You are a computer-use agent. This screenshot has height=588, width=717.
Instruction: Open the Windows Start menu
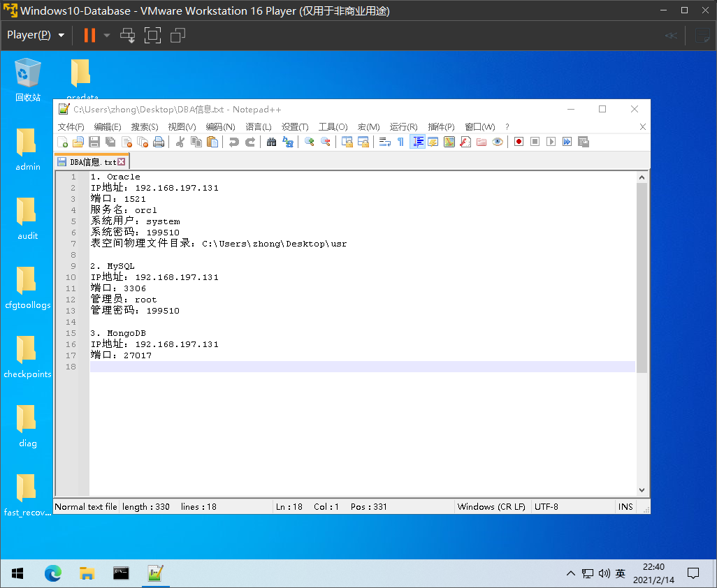pos(17,573)
